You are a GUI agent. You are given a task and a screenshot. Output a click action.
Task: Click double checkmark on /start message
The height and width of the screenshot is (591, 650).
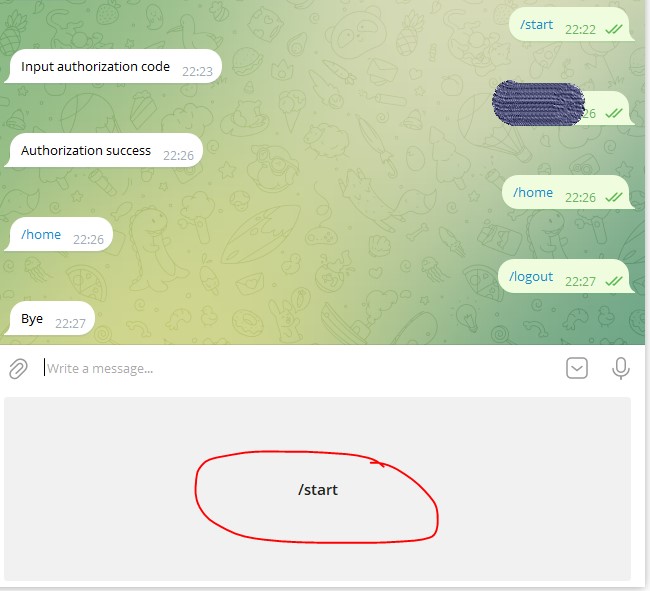[614, 29]
